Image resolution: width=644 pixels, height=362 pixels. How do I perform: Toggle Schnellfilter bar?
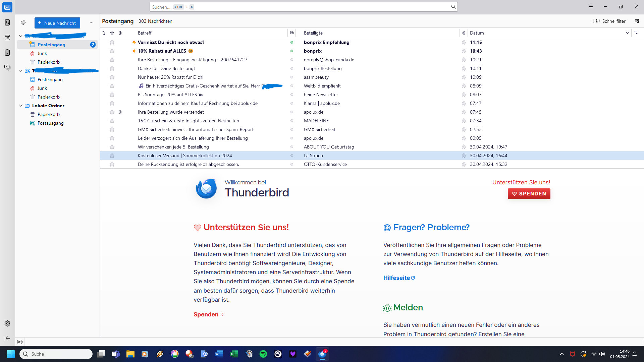(609, 21)
